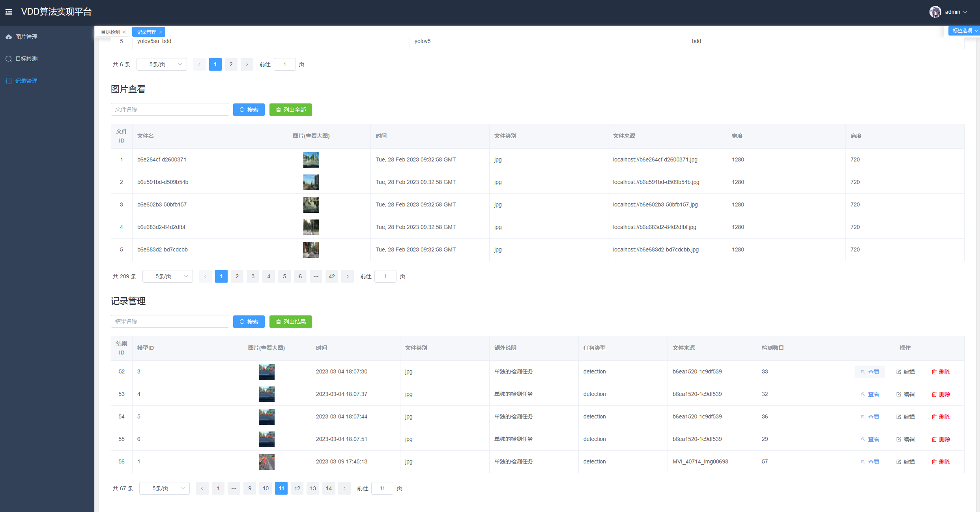Image resolution: width=980 pixels, height=512 pixels.
Task: Close the 记录管理 tab
Action: (x=161, y=32)
